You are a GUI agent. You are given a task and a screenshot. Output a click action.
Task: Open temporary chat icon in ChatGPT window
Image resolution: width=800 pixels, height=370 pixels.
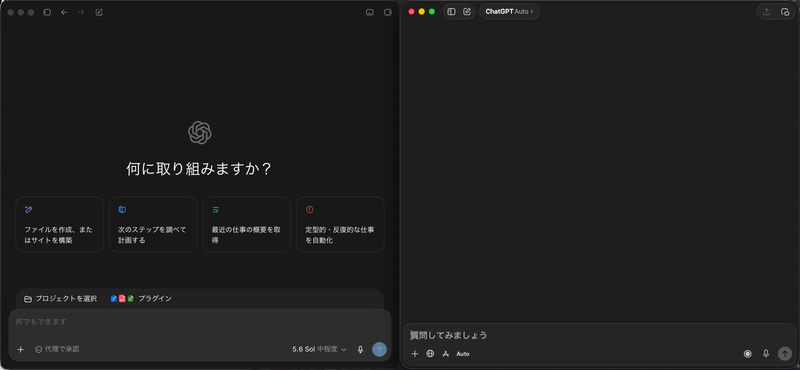(785, 12)
